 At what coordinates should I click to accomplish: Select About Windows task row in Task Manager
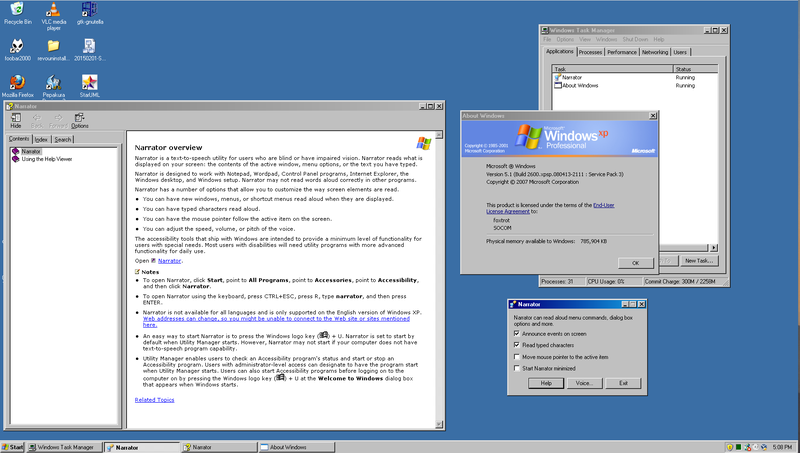(x=635, y=86)
